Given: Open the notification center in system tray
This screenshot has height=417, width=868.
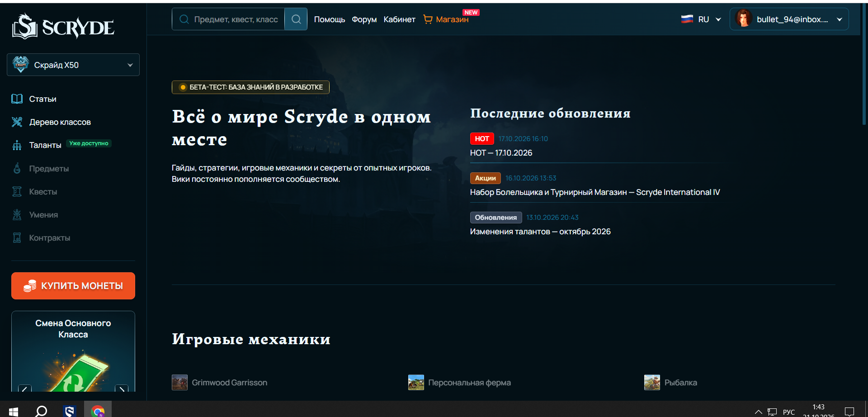Looking at the screenshot, I should [849, 412].
